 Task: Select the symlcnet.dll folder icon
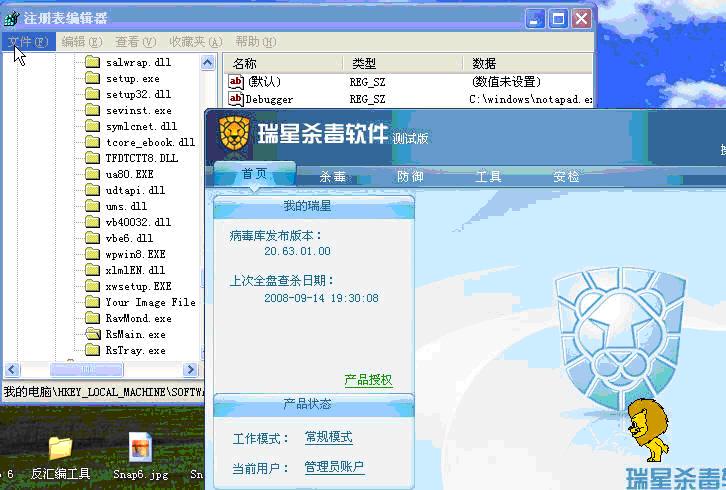tap(93, 126)
